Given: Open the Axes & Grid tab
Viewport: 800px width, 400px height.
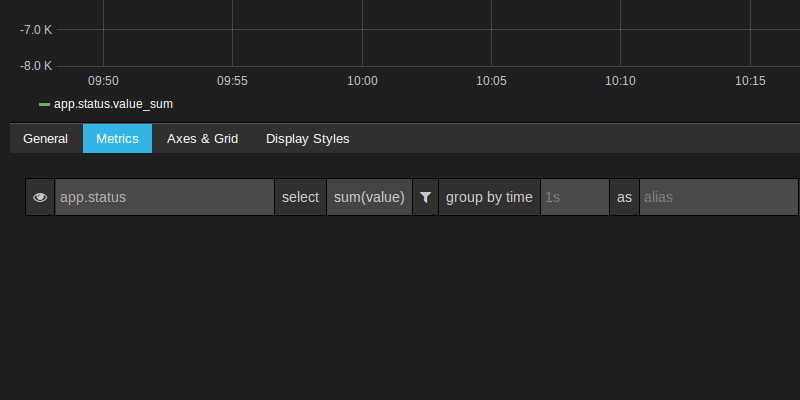Looking at the screenshot, I should 203,139.
